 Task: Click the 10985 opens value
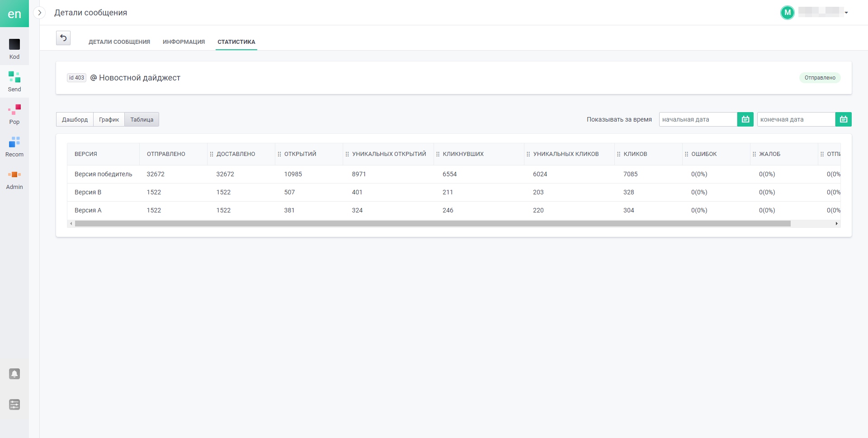click(293, 174)
